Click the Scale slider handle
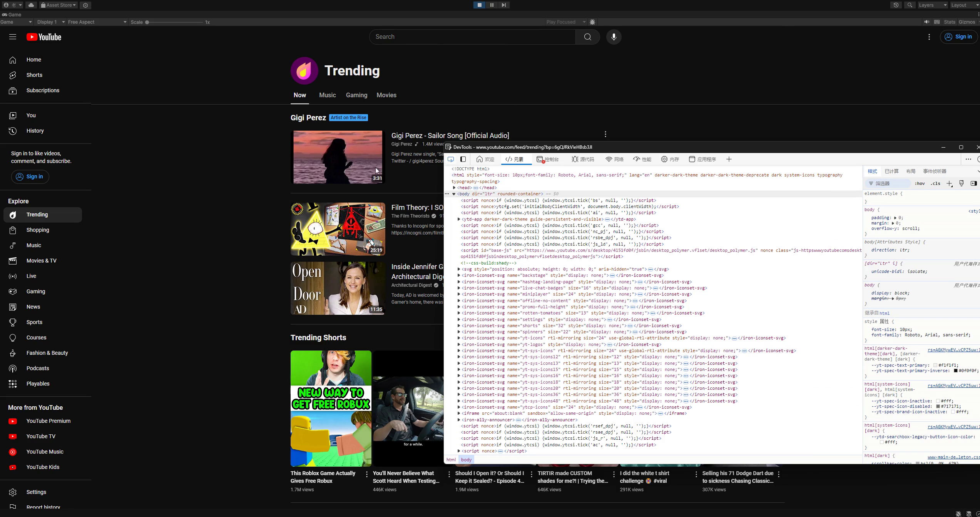Viewport: 980px width, 517px height. [x=147, y=22]
